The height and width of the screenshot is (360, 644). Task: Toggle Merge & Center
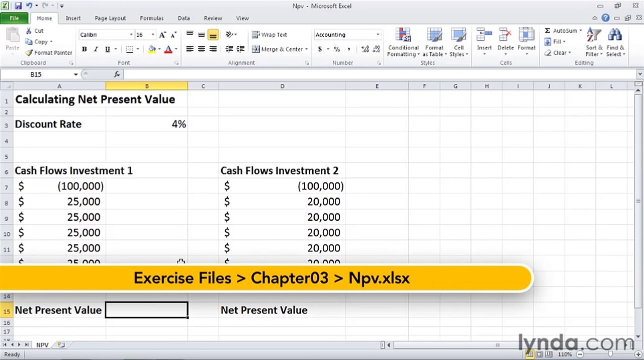coord(277,49)
